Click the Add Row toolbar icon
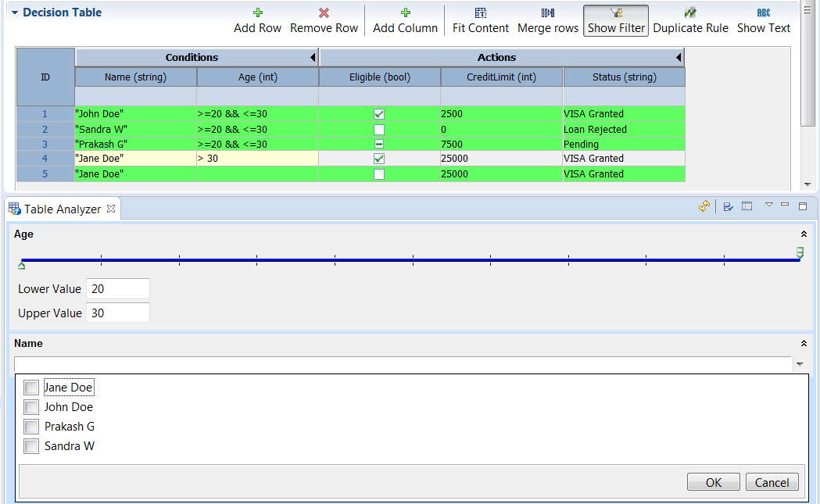Image resolution: width=820 pixels, height=504 pixels. [x=258, y=13]
